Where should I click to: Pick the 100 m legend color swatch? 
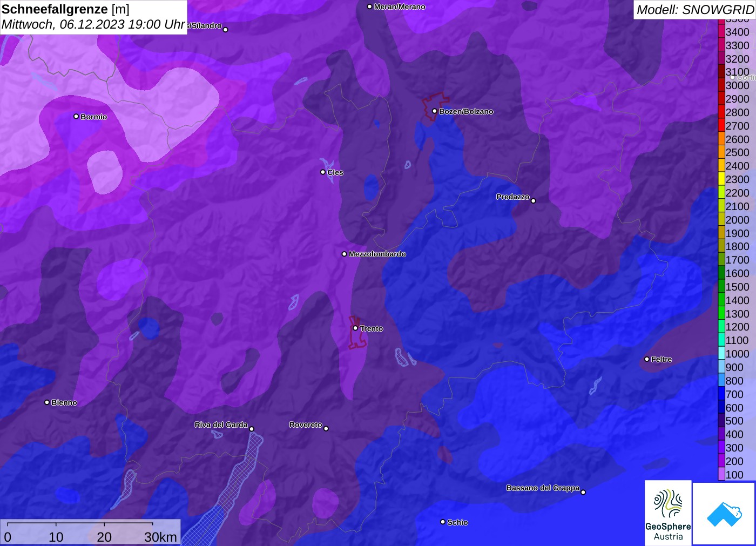(x=721, y=474)
